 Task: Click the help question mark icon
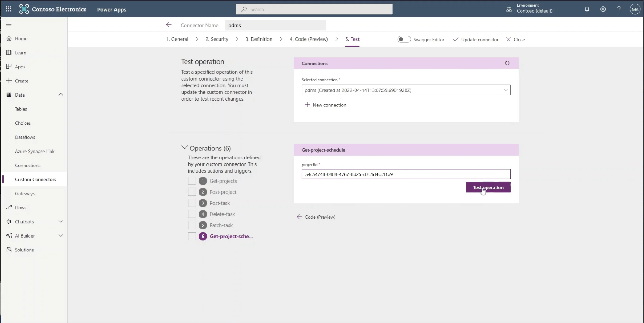click(619, 9)
